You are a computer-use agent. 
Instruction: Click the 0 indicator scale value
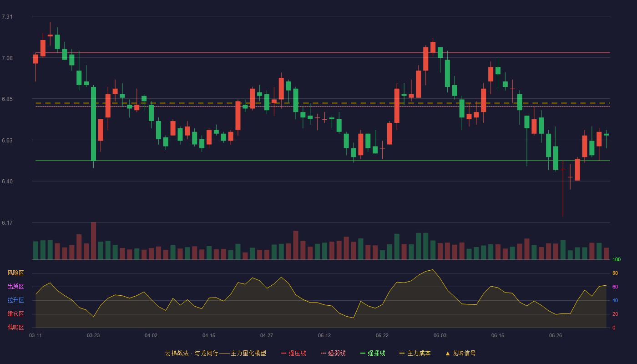[x=614, y=328]
